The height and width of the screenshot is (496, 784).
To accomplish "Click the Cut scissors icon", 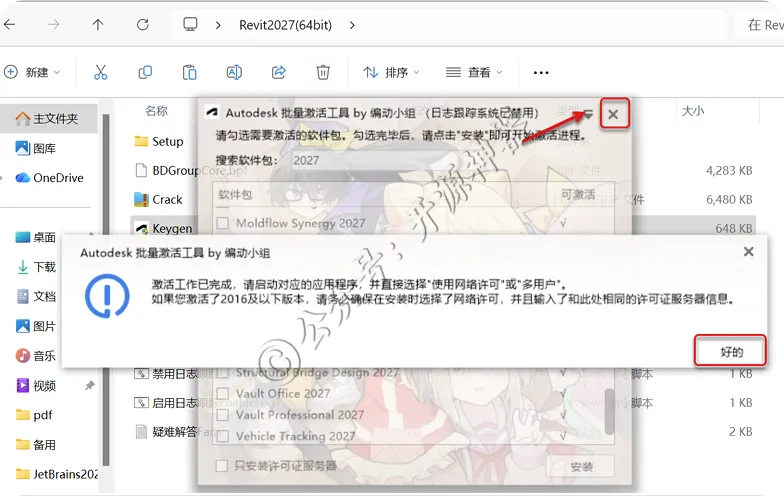I will 100,72.
